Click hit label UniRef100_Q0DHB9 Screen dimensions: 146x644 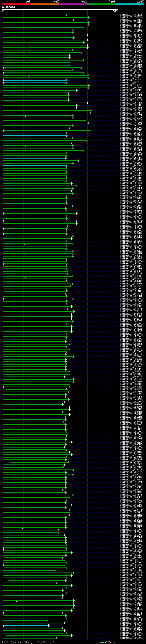click(131, 113)
